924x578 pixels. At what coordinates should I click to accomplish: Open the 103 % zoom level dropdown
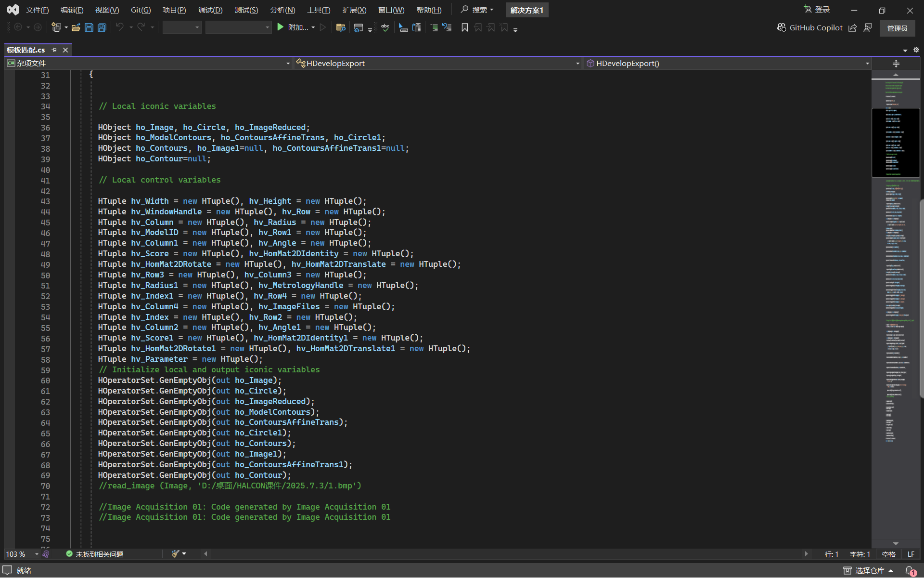(37, 554)
